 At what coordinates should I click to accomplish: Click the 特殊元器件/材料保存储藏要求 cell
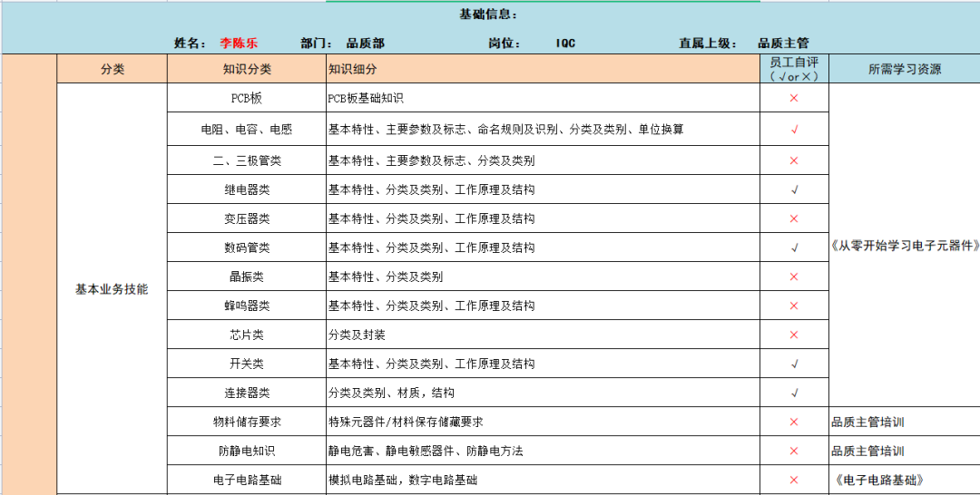[544, 422]
